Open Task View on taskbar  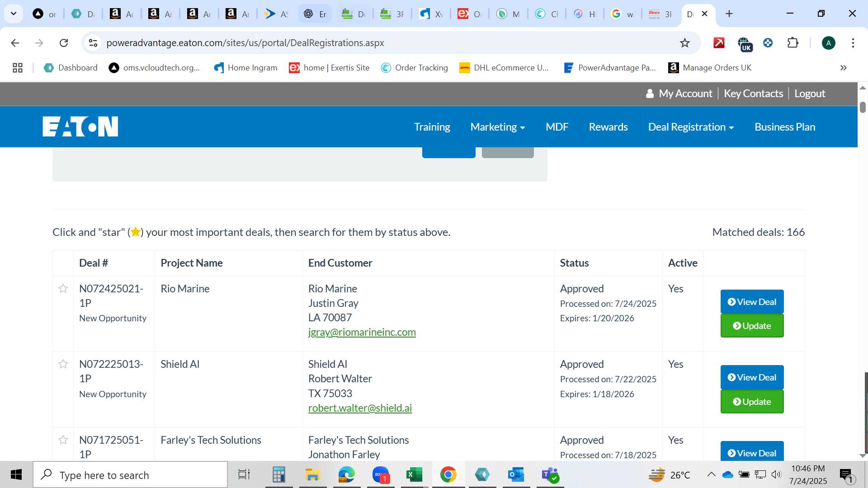click(x=244, y=474)
